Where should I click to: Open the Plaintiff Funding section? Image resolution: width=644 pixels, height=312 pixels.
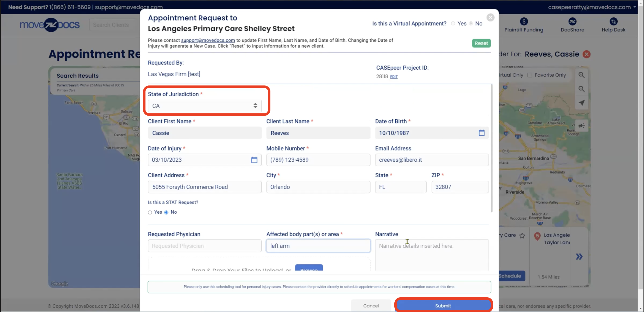524,25
